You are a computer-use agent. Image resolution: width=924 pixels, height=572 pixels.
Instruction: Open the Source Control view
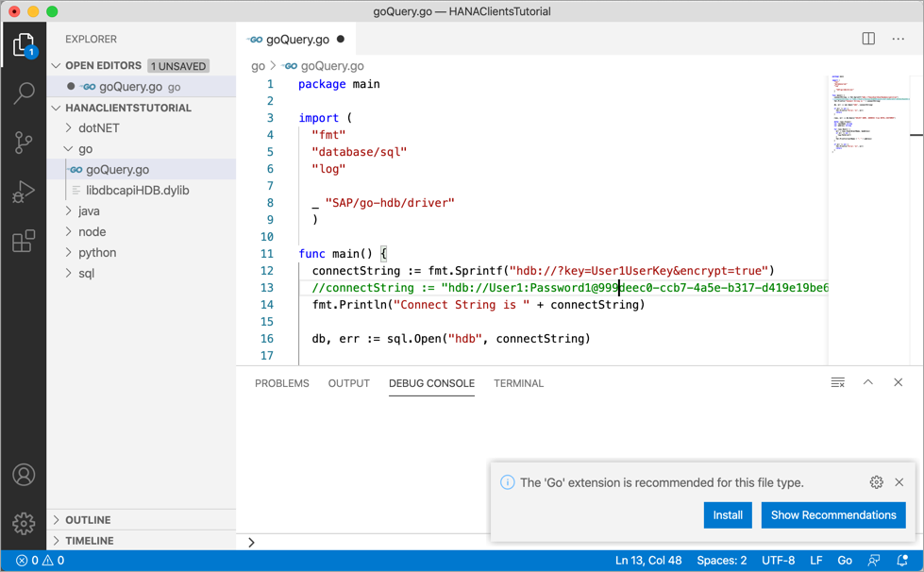coord(24,142)
